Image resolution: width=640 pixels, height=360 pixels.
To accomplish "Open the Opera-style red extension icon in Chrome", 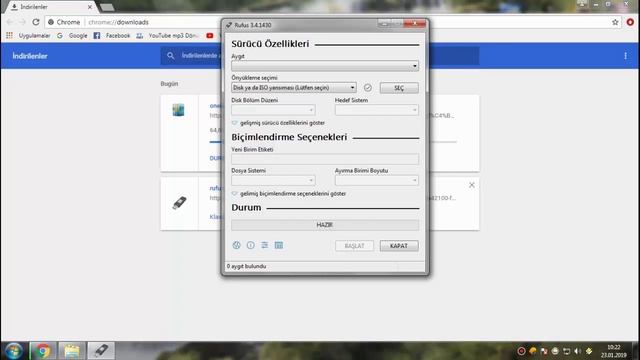I will tap(630, 22).
